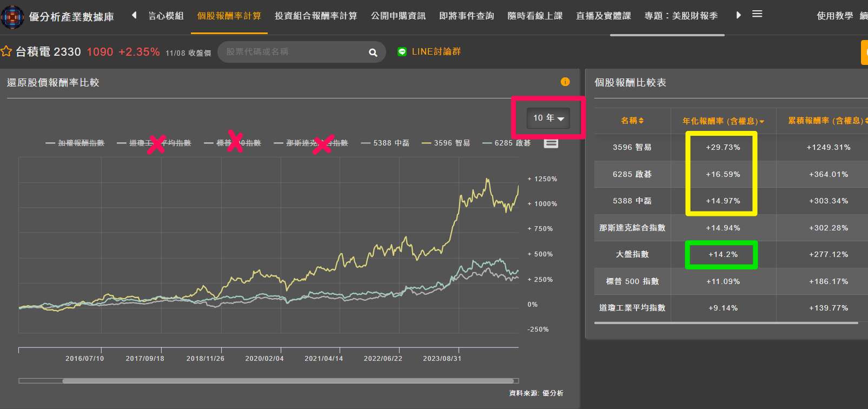Click the table horizontal scrollbar
This screenshot has width=868, height=409.
pos(726,323)
